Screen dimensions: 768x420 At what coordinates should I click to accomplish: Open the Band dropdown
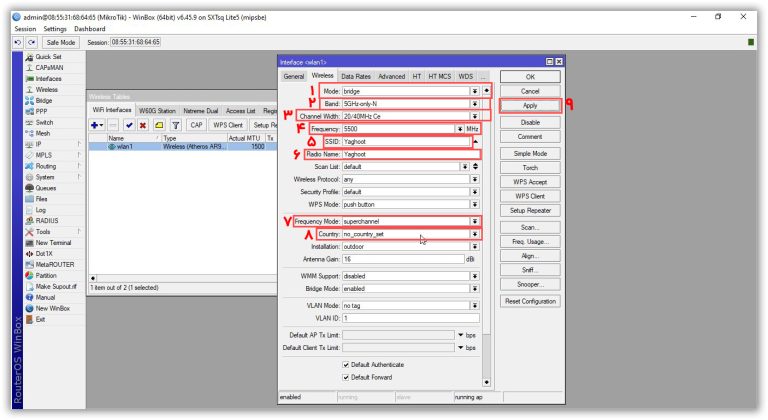(474, 103)
